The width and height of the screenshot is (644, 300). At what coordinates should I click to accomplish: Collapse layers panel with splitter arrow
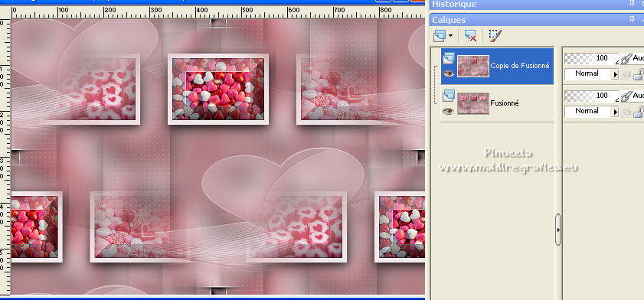coord(558,230)
